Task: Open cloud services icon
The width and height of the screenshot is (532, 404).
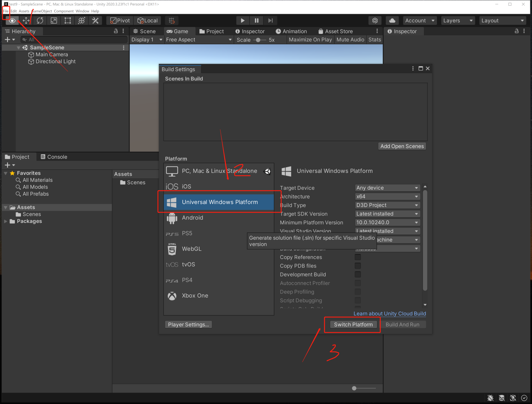Action: pos(392,21)
